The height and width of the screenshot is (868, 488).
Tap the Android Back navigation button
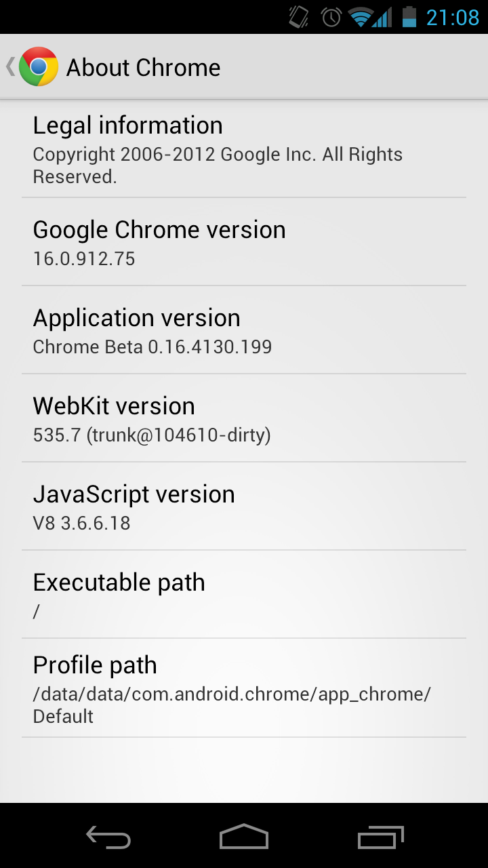pyautogui.click(x=108, y=837)
